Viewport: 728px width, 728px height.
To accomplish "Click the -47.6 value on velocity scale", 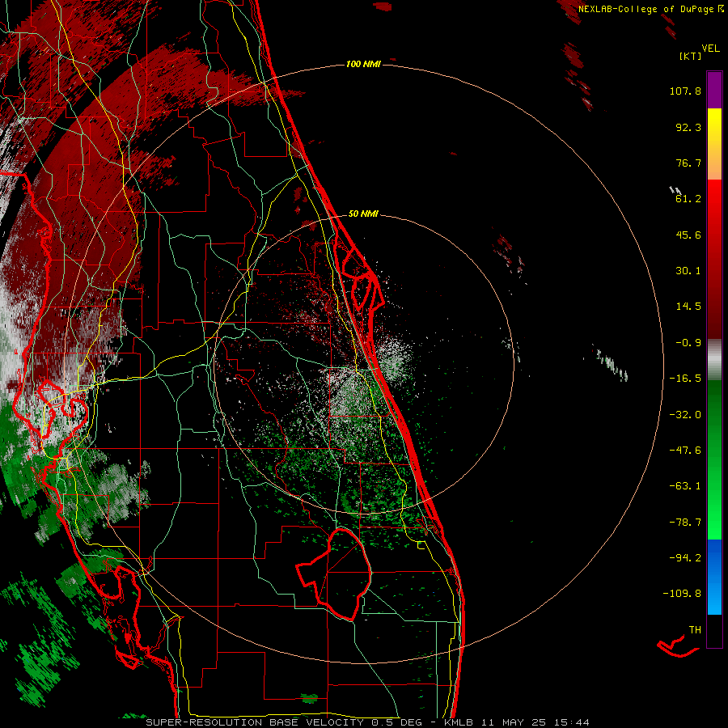I will coord(685,451).
